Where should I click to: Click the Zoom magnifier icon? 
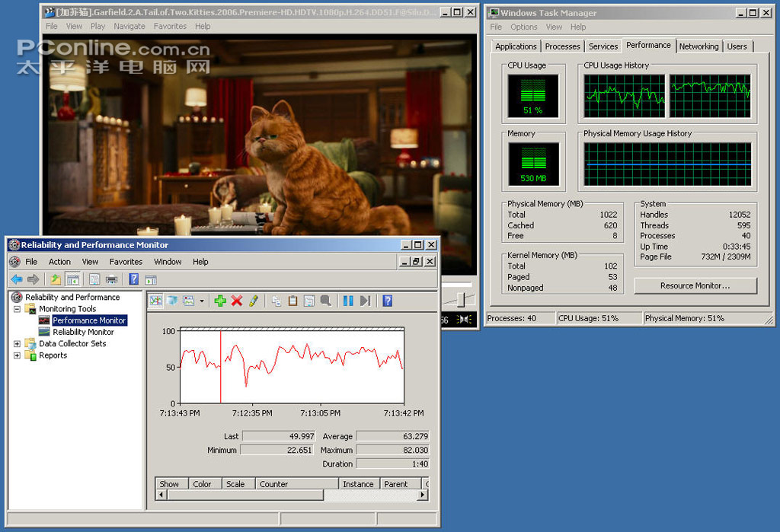tap(326, 301)
